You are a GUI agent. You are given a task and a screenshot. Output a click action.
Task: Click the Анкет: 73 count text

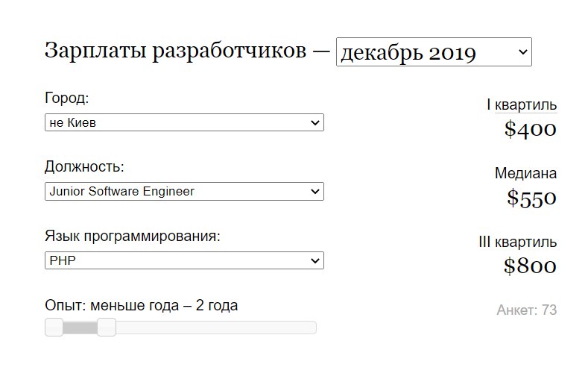click(x=526, y=310)
